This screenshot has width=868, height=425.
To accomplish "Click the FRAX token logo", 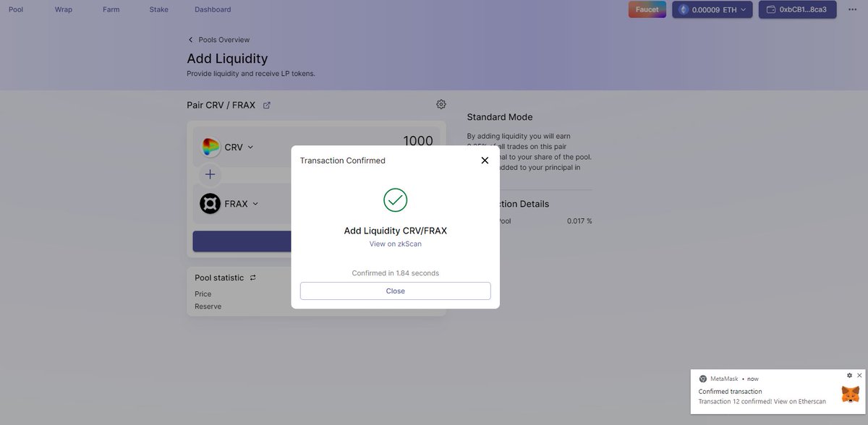I will pos(210,204).
